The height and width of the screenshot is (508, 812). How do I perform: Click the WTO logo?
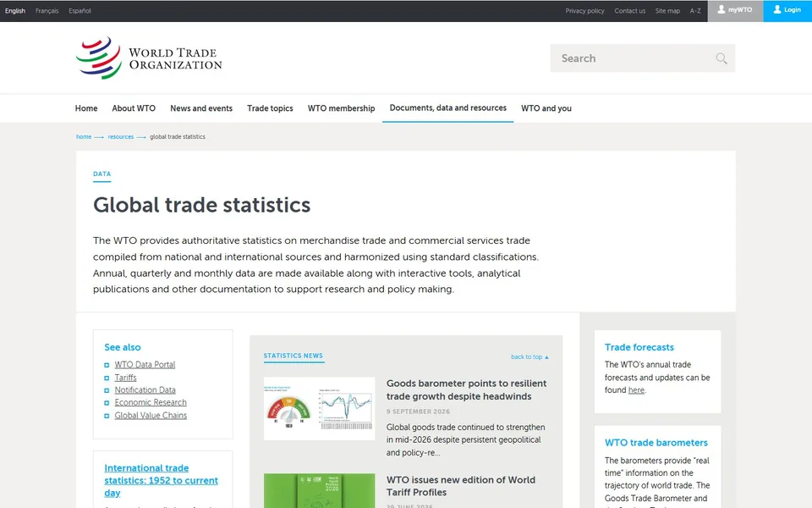pyautogui.click(x=149, y=58)
